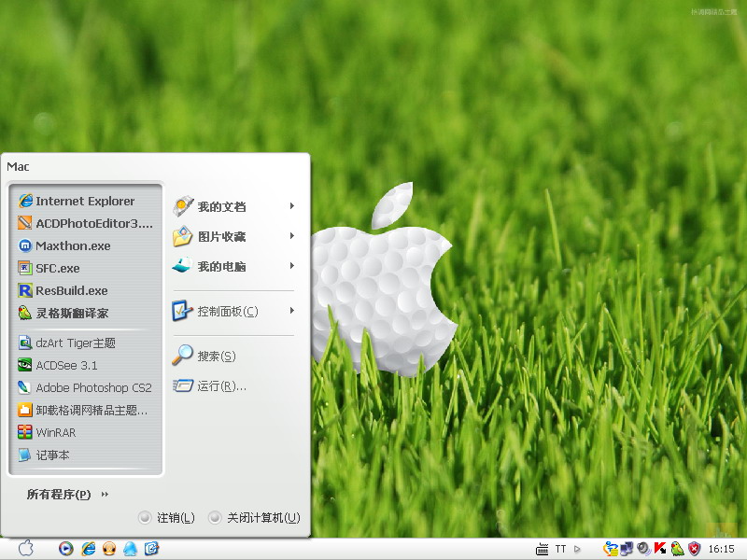Launch 灵格斯翻译家 from the Start menu
The width and height of the screenshot is (747, 560).
tap(86, 313)
